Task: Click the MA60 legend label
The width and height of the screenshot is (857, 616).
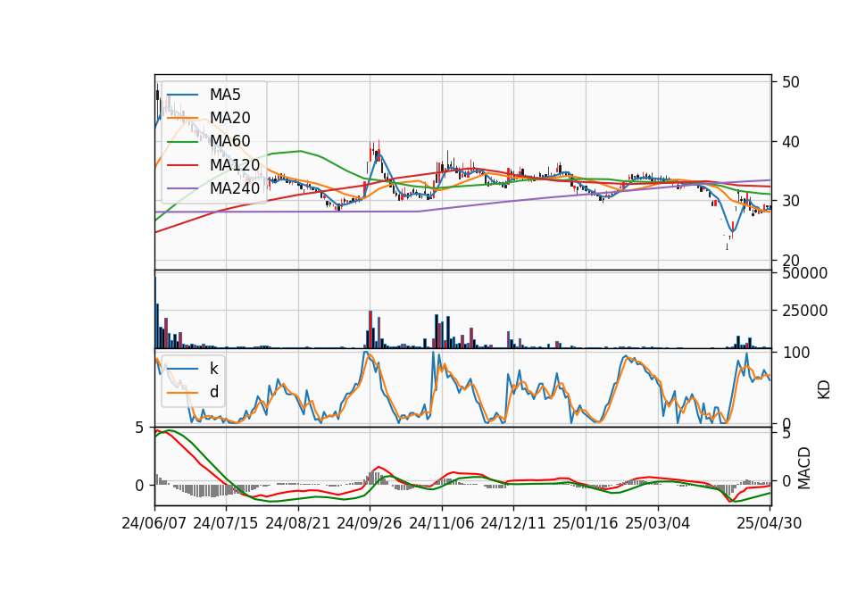Action: pos(229,141)
